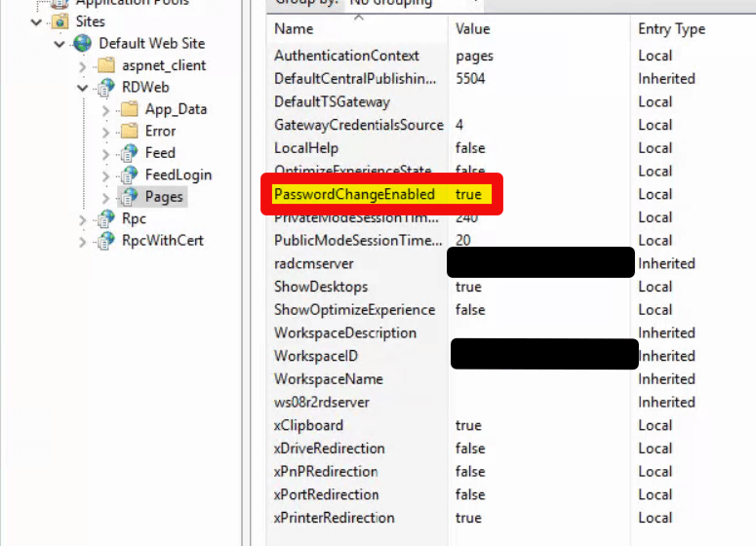Select the Pages node in tree
Viewport: 756px width, 546px height.
pos(163,197)
